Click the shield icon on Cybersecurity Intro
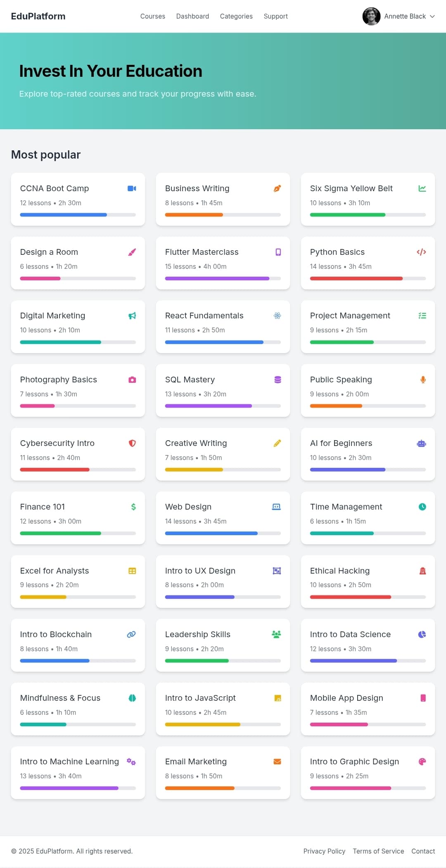 point(132,443)
